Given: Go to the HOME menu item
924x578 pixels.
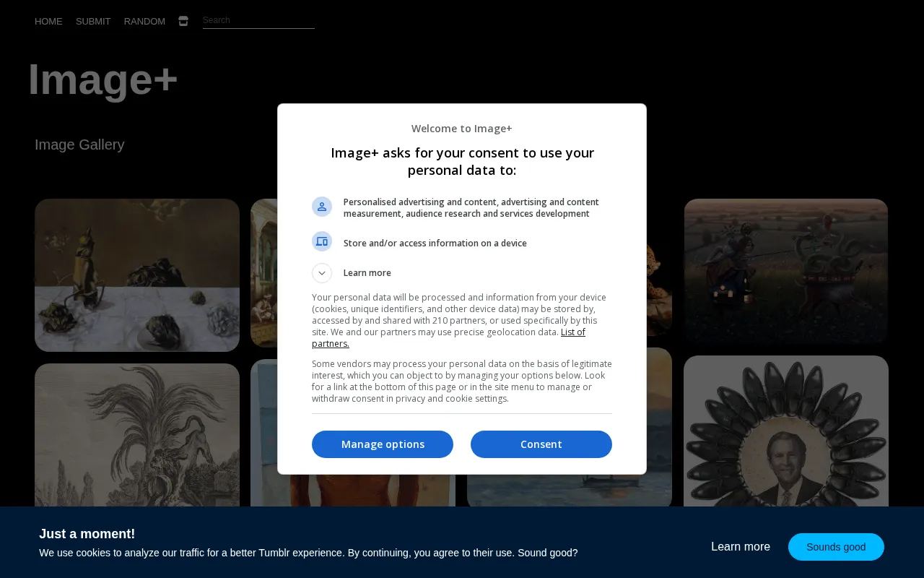Looking at the screenshot, I should pos(48,22).
